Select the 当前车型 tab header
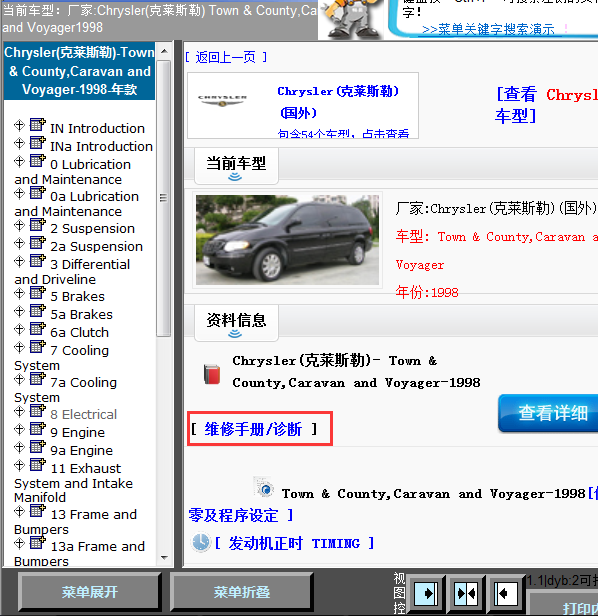598x616 pixels. click(236, 165)
